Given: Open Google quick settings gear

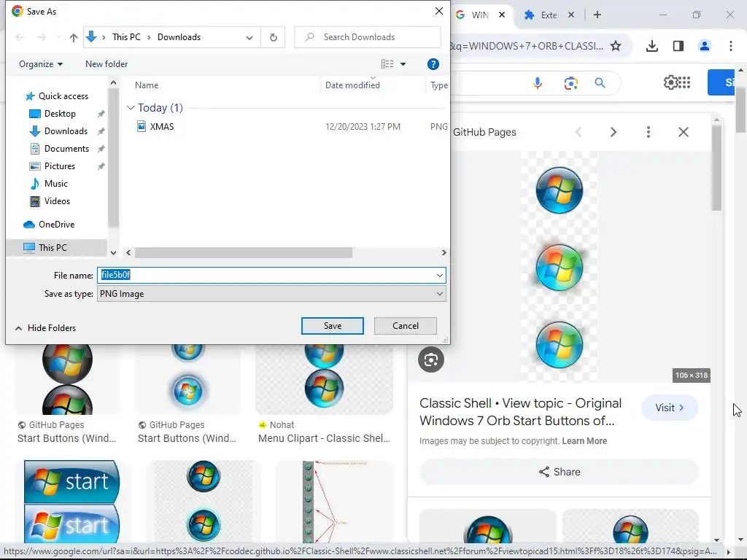Looking at the screenshot, I should click(x=670, y=82).
